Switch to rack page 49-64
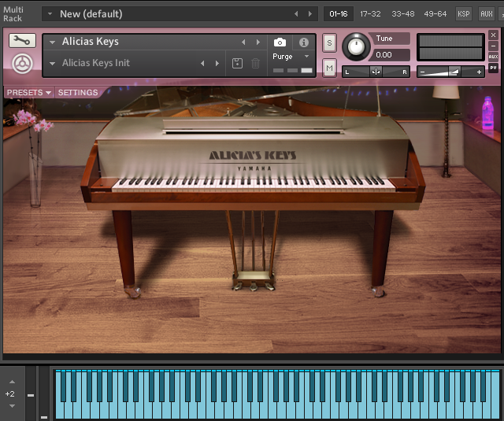The height and width of the screenshot is (421, 504). pyautogui.click(x=435, y=14)
